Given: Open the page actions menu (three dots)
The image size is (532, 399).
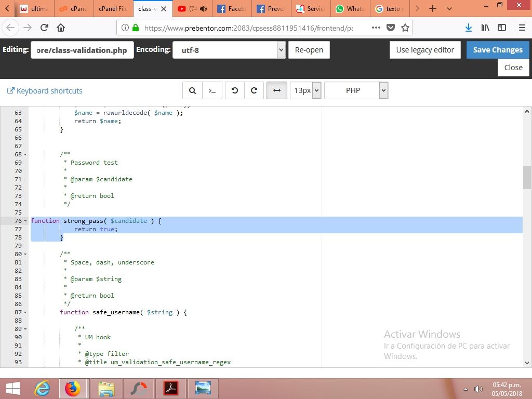Looking at the screenshot, I should pyautogui.click(x=376, y=28).
